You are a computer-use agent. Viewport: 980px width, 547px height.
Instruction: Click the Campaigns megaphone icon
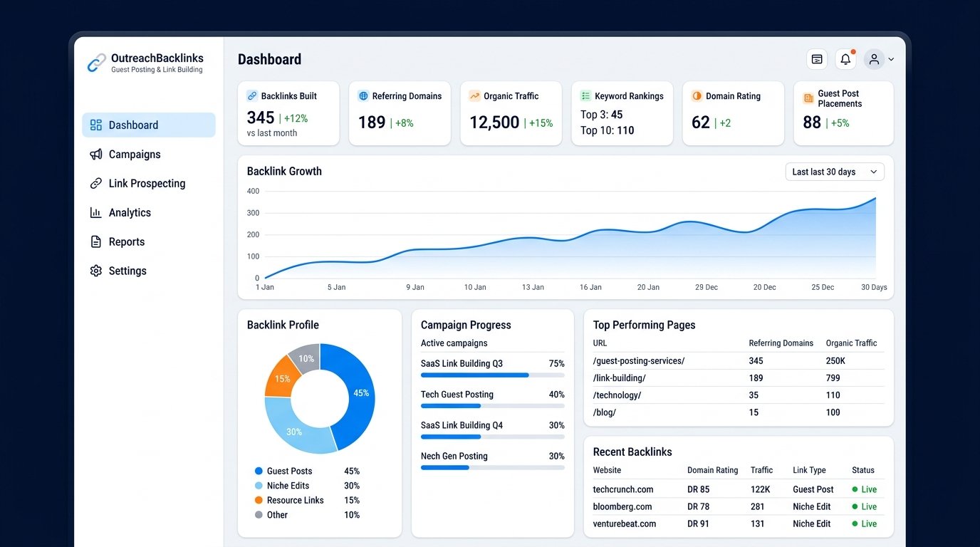[x=96, y=155]
